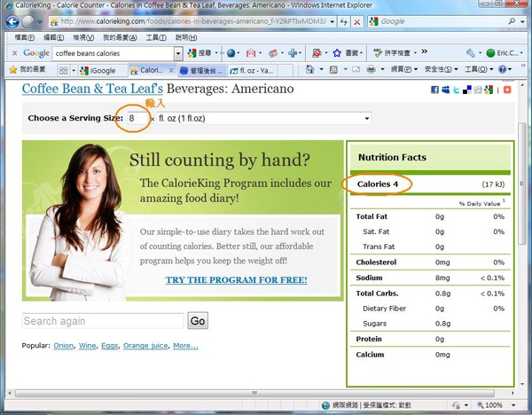Expand the address bar URL dropdown
The image size is (532, 415).
[332, 21]
